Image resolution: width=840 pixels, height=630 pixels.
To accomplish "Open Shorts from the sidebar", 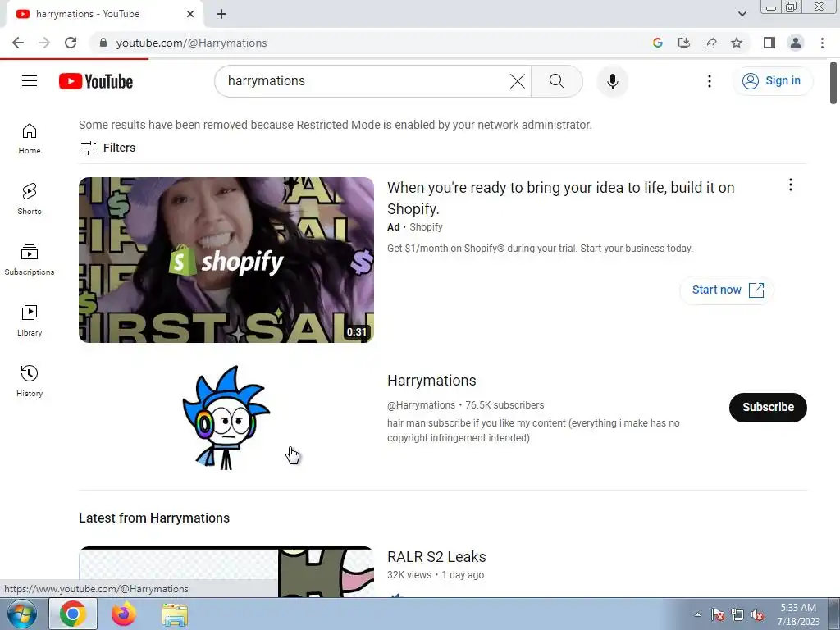I will [30, 199].
